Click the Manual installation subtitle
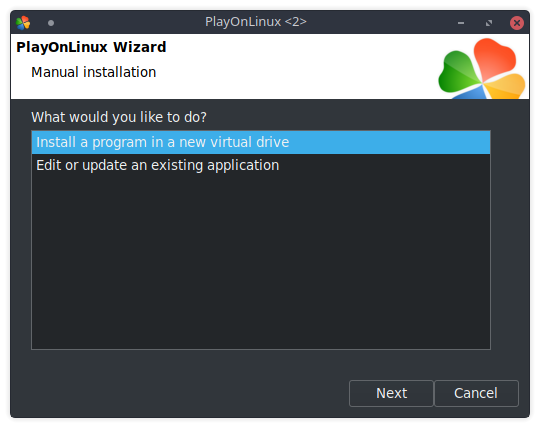Image resolution: width=540 pixels, height=428 pixels. coord(94,72)
